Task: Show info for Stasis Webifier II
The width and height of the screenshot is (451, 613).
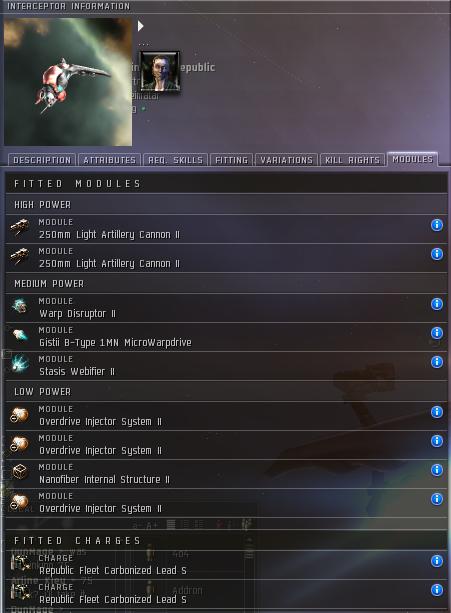Action: click(437, 362)
